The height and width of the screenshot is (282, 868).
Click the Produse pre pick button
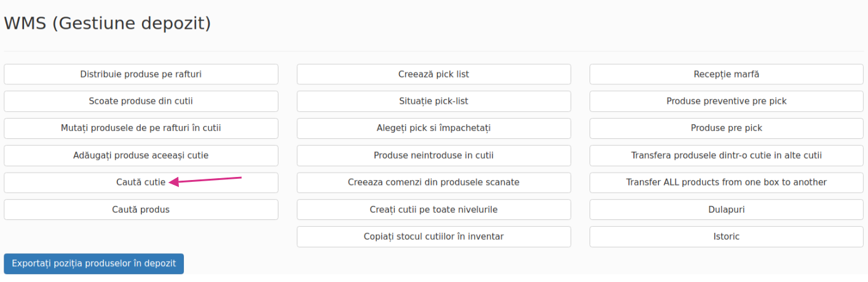click(726, 128)
